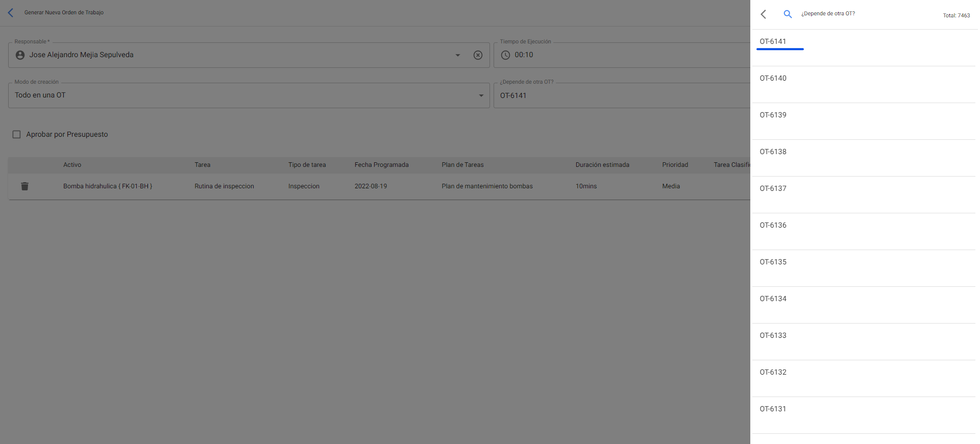Click the Plan de mantenimiento bombas cell

[487, 186]
